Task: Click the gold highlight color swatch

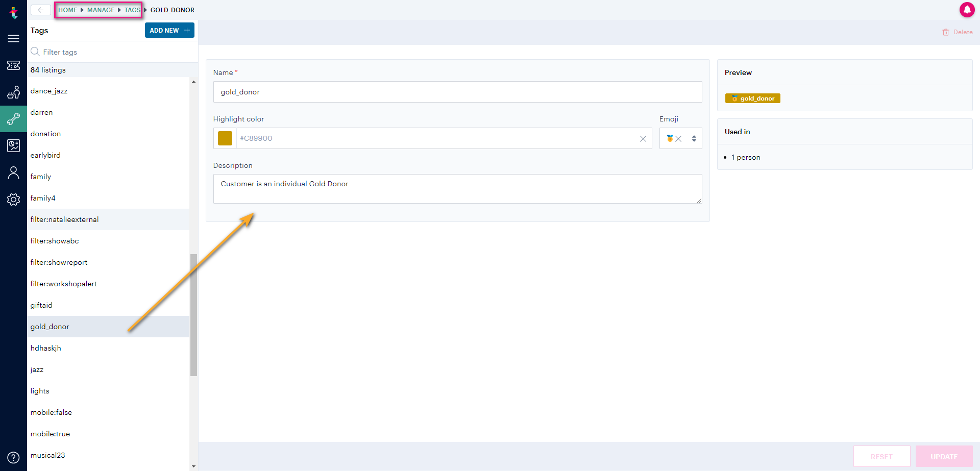Action: (x=225, y=138)
